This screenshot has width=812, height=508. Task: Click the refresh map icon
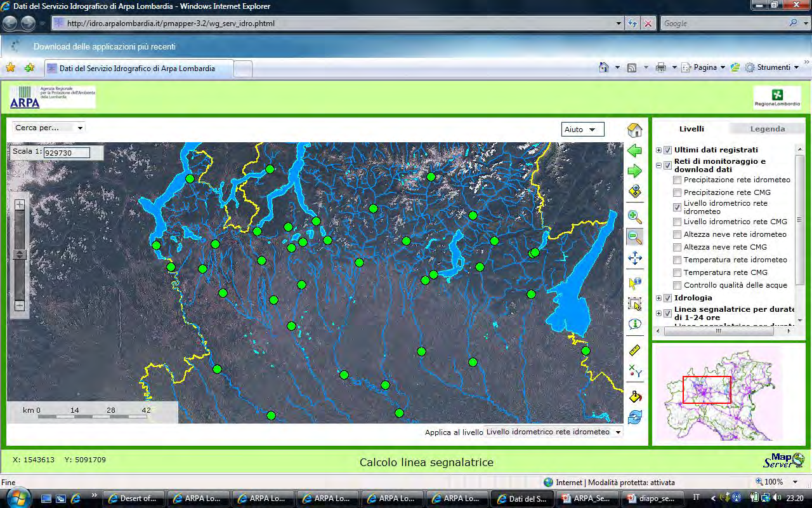click(x=634, y=417)
